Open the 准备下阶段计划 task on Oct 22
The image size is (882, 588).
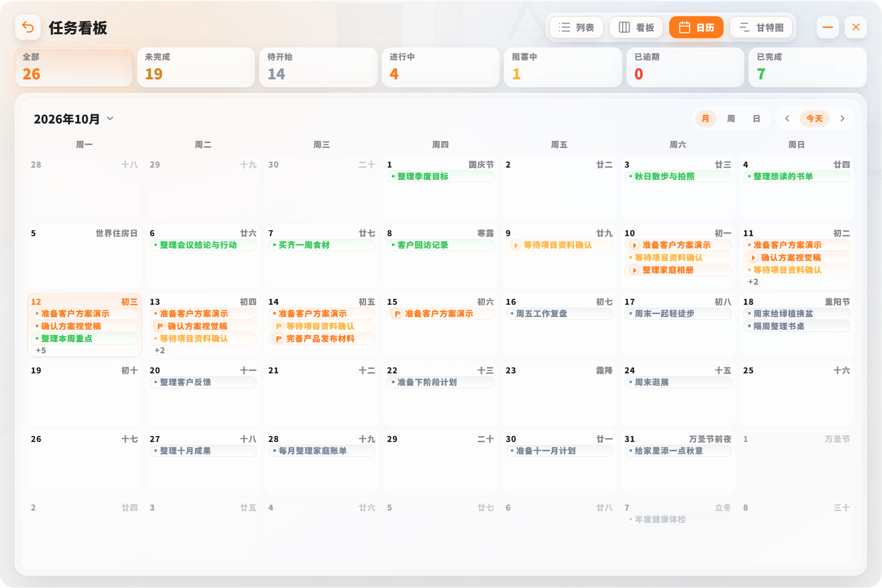[441, 382]
